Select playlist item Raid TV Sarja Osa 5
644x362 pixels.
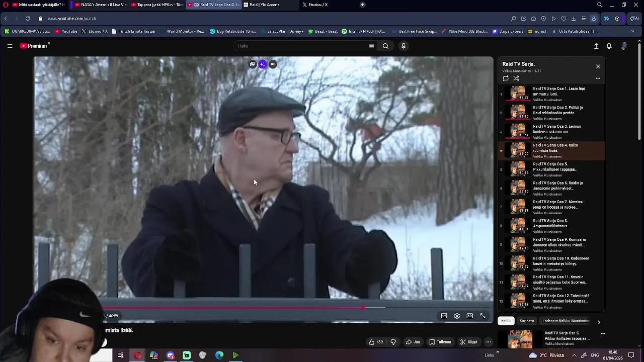[551, 169]
